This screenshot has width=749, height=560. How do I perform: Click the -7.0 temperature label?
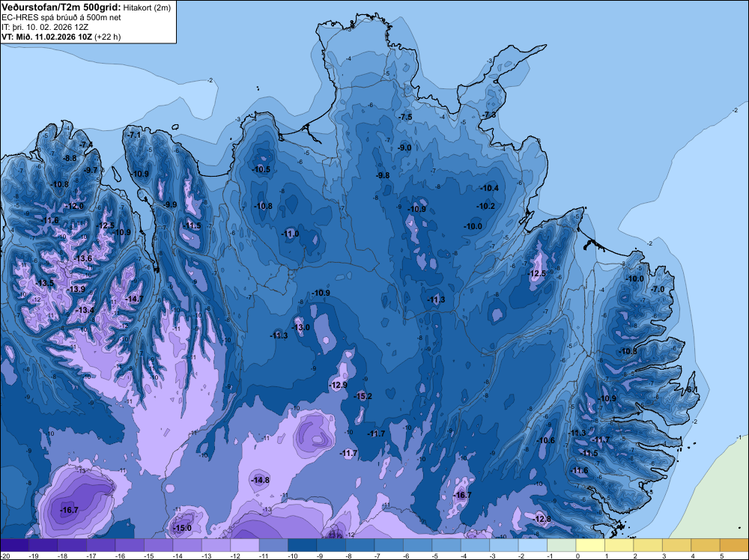point(658,289)
